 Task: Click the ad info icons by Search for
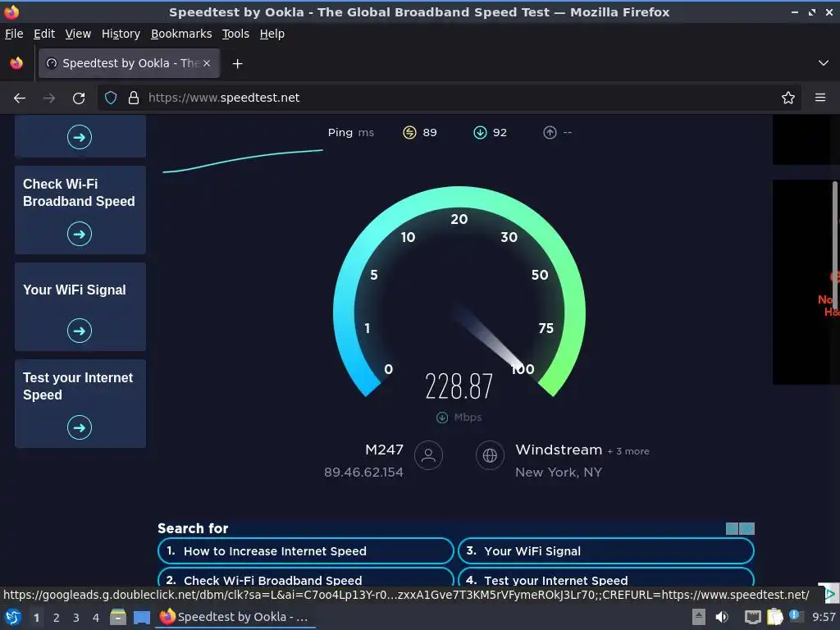741,529
